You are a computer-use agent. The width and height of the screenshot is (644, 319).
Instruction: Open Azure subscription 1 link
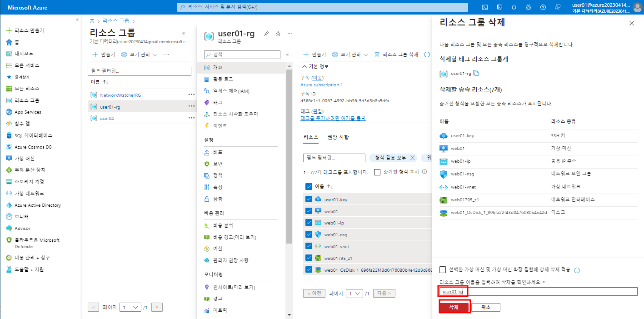click(x=322, y=85)
